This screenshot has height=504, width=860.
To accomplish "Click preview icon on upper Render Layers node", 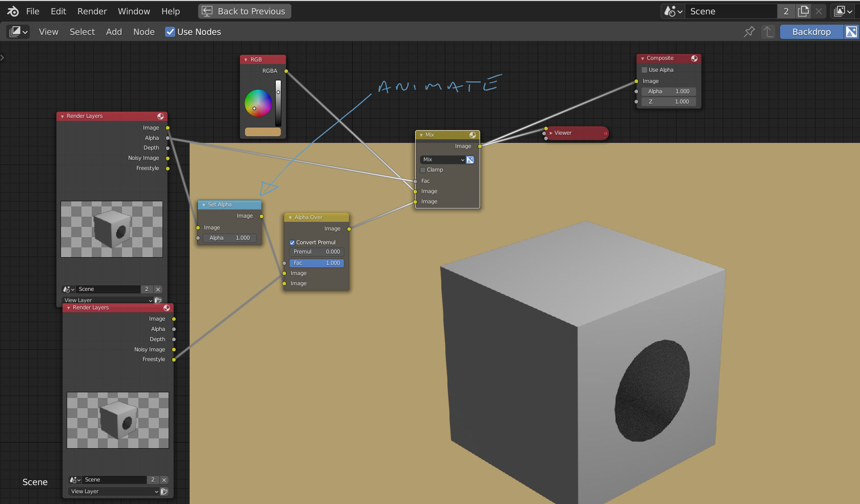I will 160,116.
